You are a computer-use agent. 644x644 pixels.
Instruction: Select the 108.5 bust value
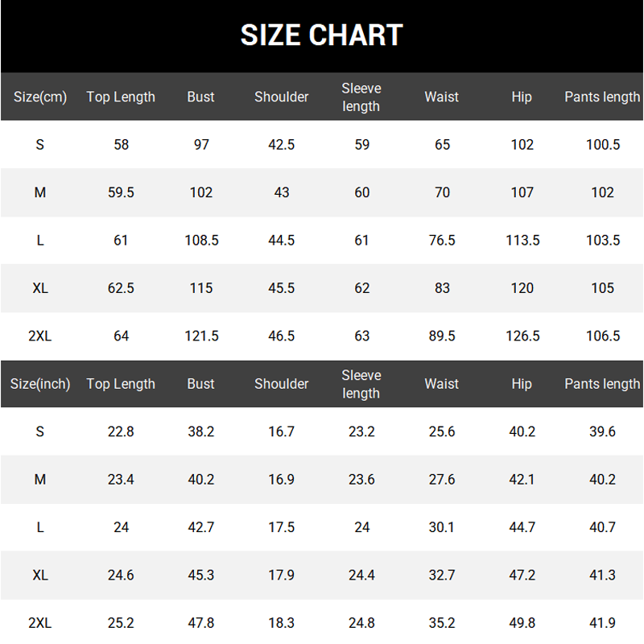tap(201, 241)
